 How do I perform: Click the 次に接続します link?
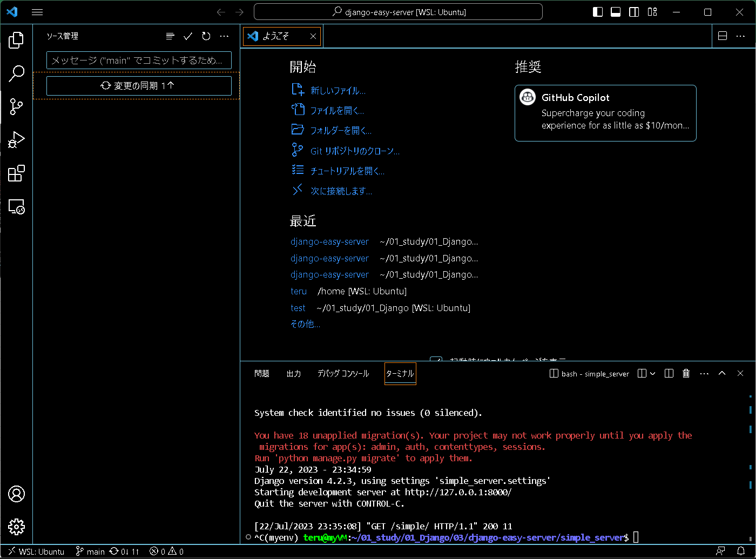pos(341,191)
